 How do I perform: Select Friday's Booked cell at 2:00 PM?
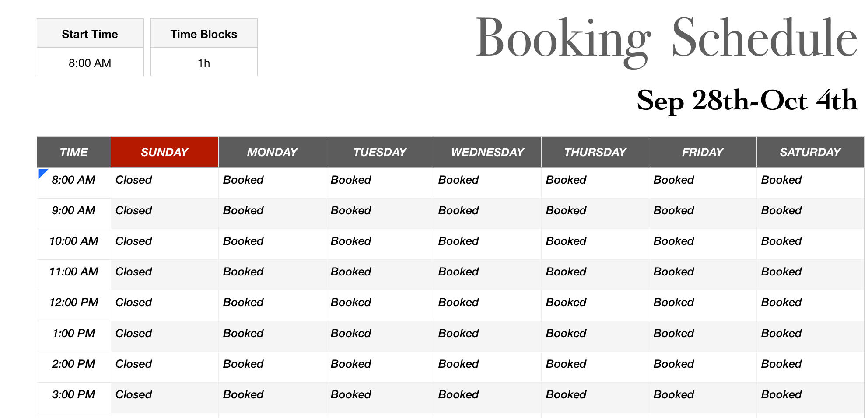coord(674,364)
